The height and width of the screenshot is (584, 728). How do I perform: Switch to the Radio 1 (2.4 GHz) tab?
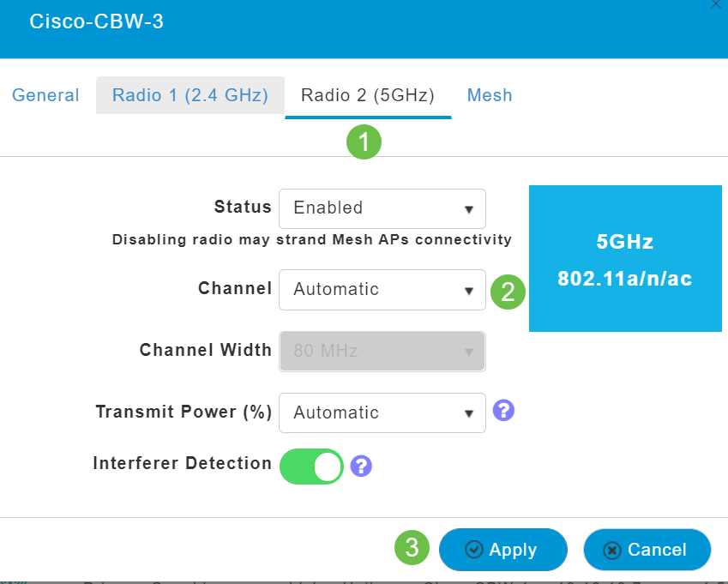click(x=190, y=95)
